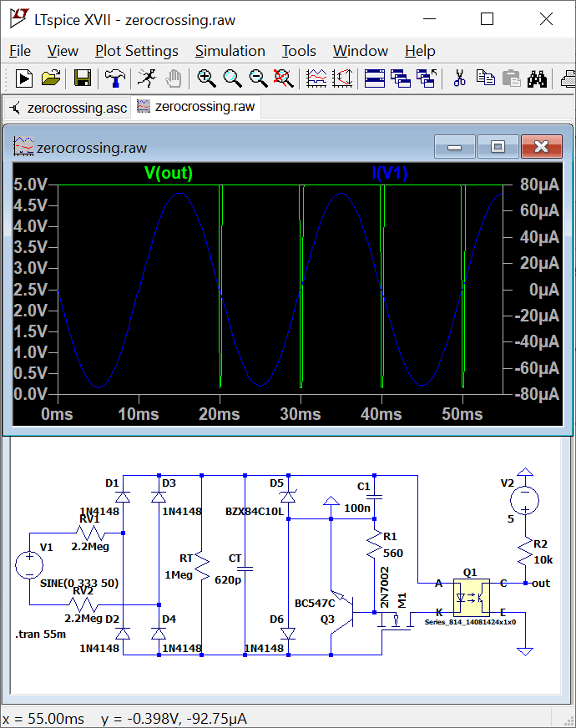Click the BZX84C10L zener label
Image resolution: width=576 pixels, height=728 pixels.
coord(254,511)
